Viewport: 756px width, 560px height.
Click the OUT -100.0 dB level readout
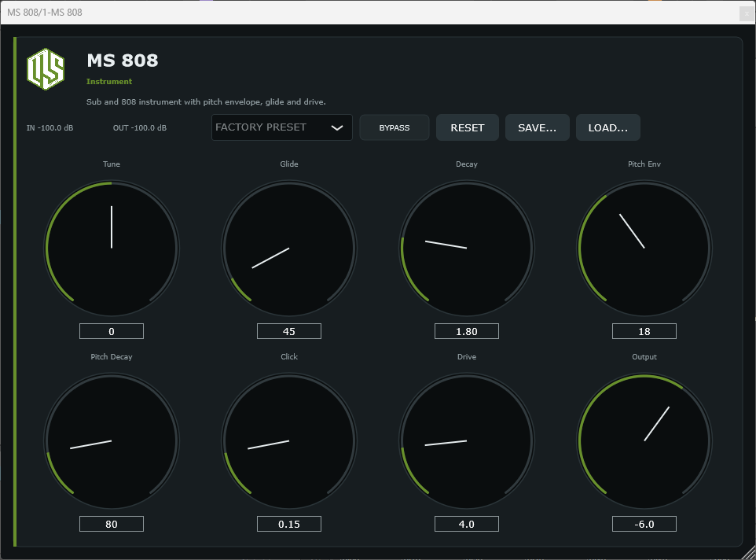click(140, 128)
